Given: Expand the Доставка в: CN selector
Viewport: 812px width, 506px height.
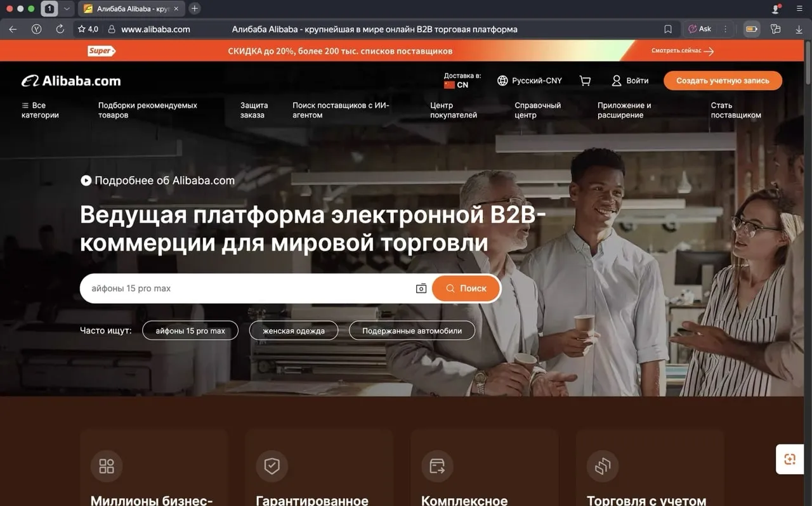Looking at the screenshot, I should (x=461, y=81).
